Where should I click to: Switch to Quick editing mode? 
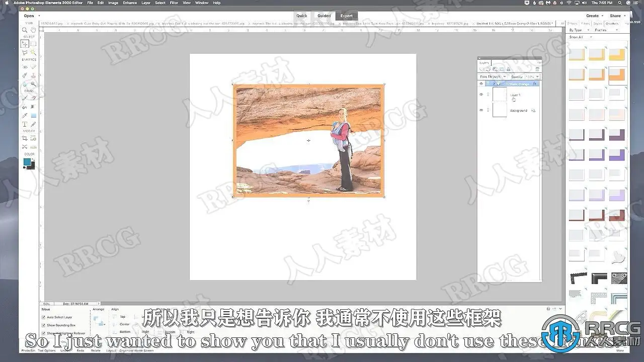click(x=302, y=16)
